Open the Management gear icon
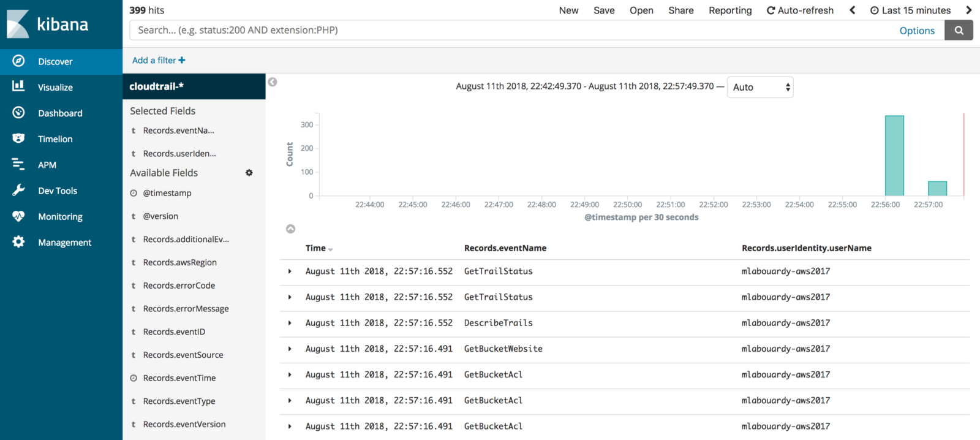Viewport: 980px width, 440px height. 18,242
